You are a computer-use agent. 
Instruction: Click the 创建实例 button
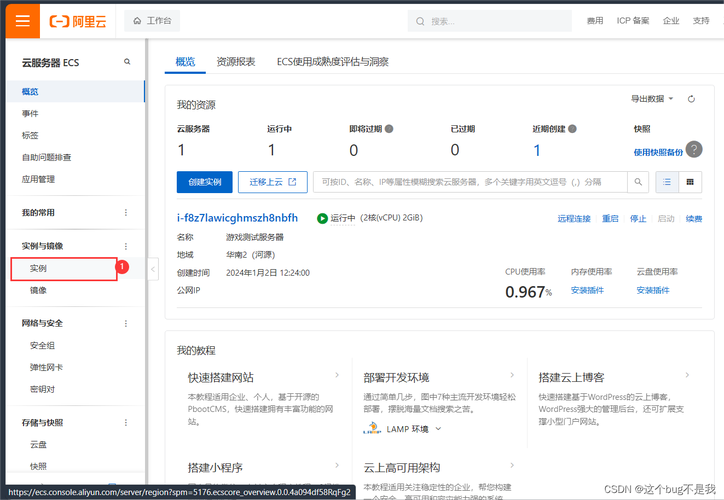205,182
